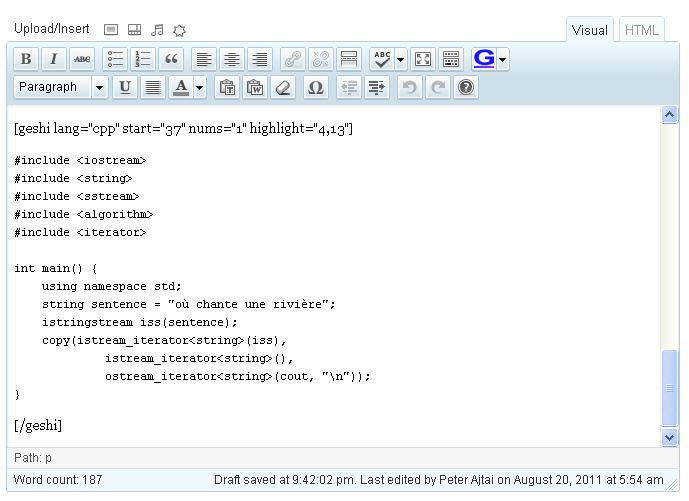The width and height of the screenshot is (689, 501).
Task: Show or hide the kitchen sink toolbar row
Action: coord(451,59)
